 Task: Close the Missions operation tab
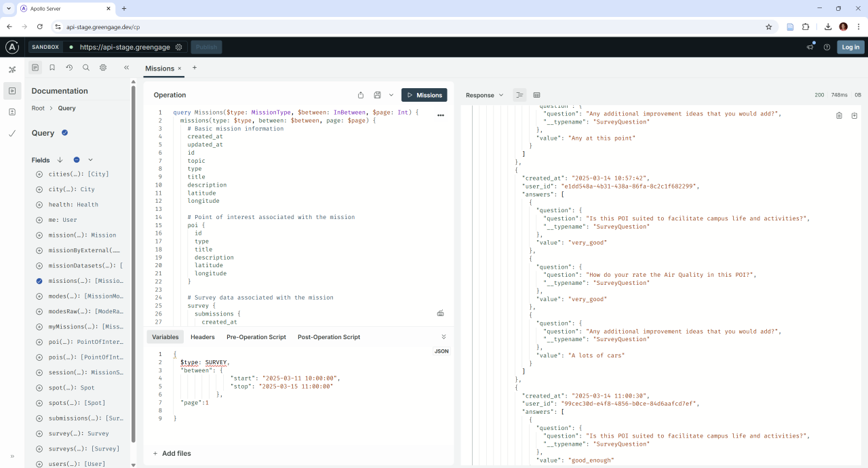[180, 69]
